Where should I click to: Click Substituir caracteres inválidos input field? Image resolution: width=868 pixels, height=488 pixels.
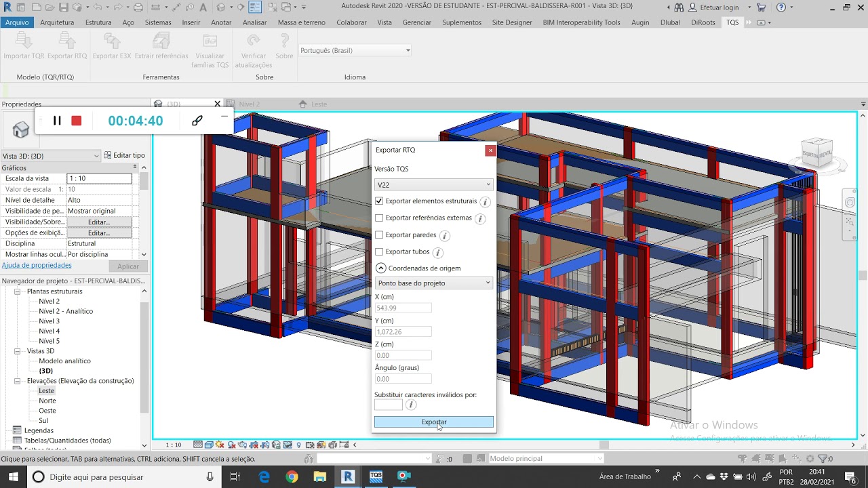point(389,405)
